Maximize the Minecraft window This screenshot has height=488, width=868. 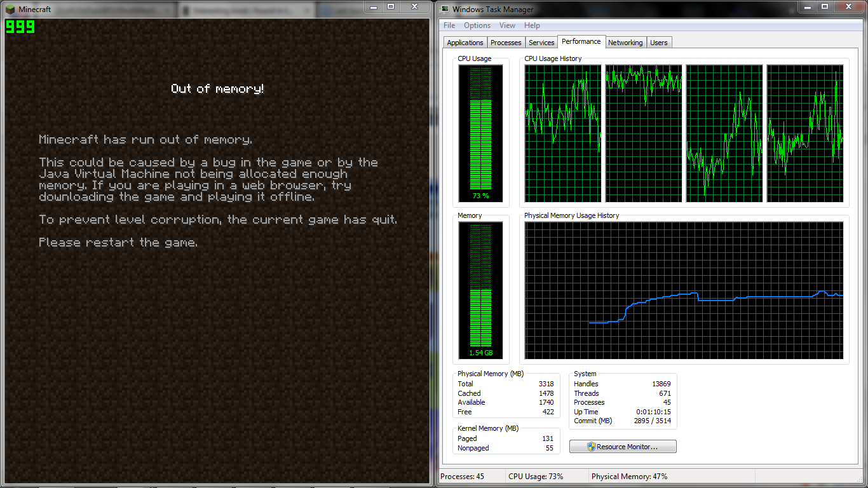coord(391,6)
